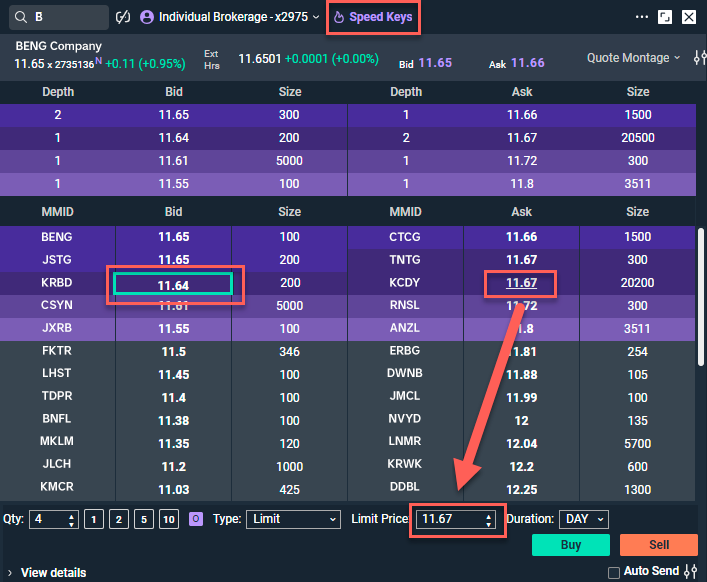707x582 pixels.
Task: Select JLCH bid price 11.2
Action: [174, 467]
